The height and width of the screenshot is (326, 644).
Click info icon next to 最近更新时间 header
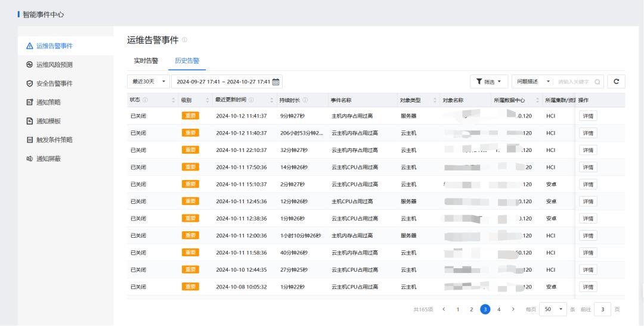click(251, 100)
